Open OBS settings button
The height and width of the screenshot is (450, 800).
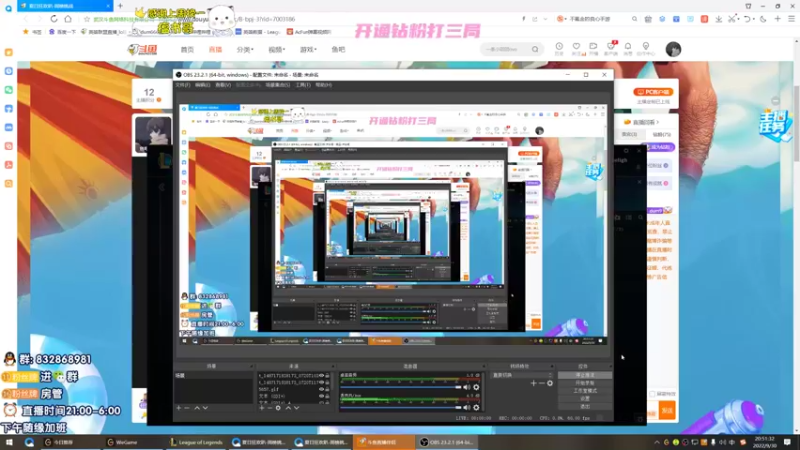[585, 398]
